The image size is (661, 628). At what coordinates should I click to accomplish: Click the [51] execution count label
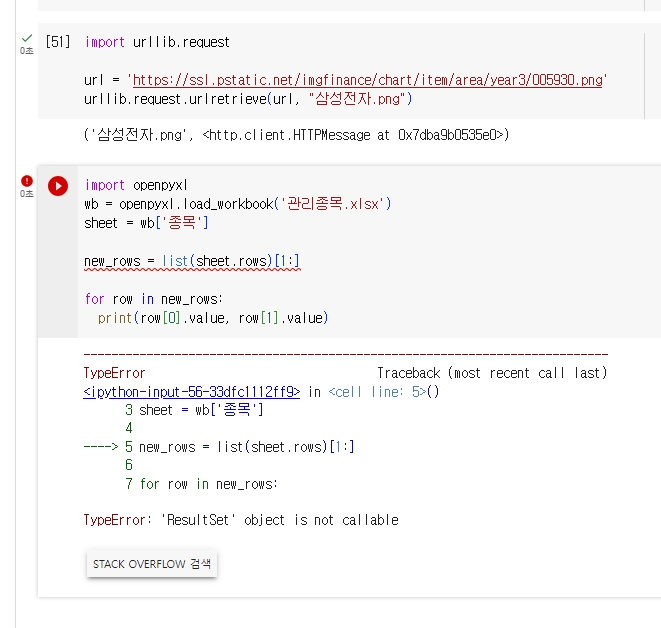pos(58,42)
